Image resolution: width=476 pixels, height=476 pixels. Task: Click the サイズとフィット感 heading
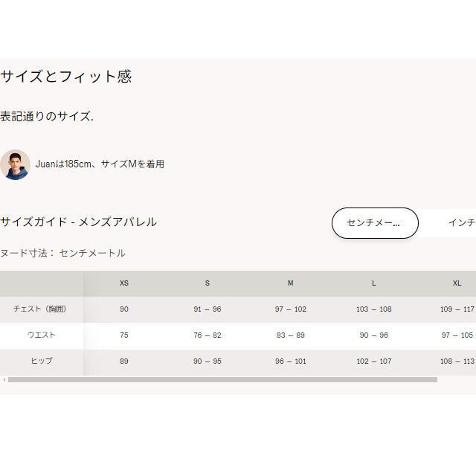65,77
